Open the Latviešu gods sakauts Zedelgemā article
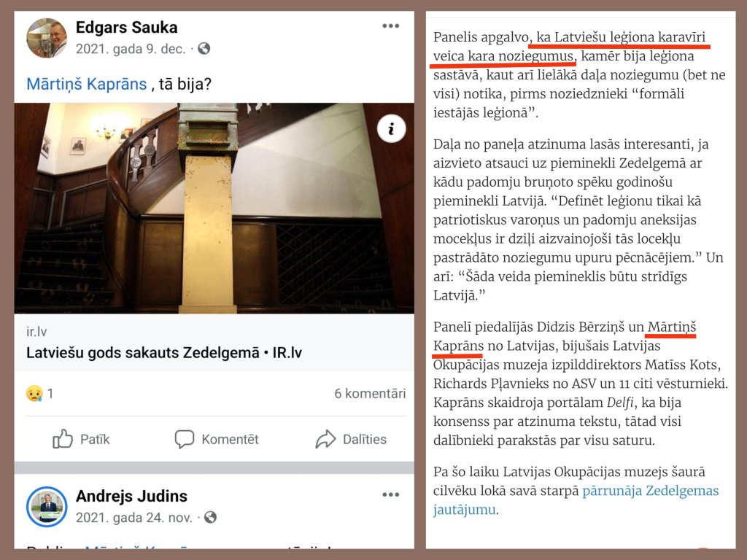 [x=164, y=353]
